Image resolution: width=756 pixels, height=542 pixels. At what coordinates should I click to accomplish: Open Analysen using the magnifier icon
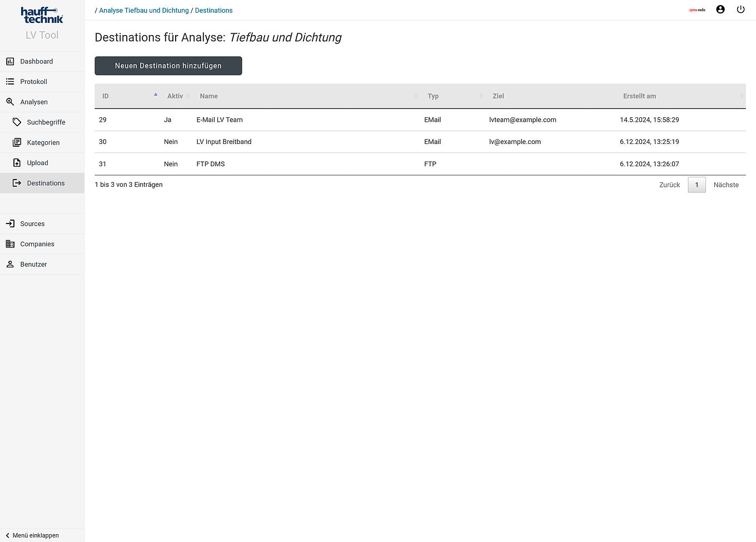point(10,102)
